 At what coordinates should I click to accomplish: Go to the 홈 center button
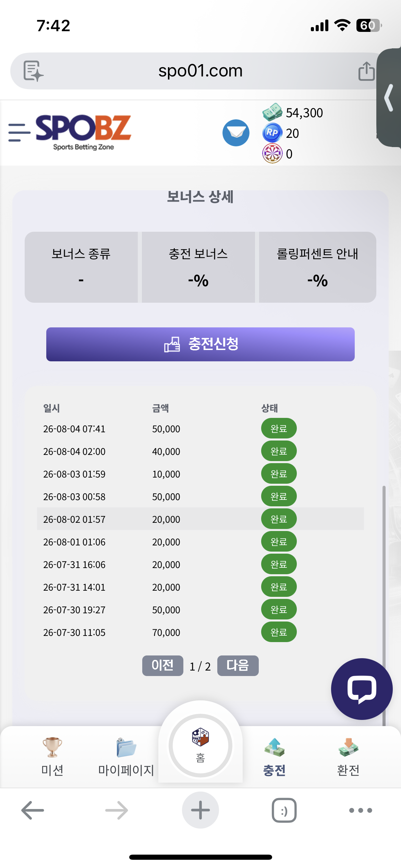[x=200, y=746]
